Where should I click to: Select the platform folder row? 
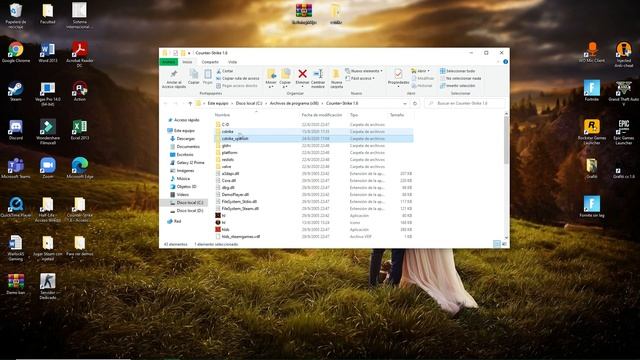pos(313,153)
